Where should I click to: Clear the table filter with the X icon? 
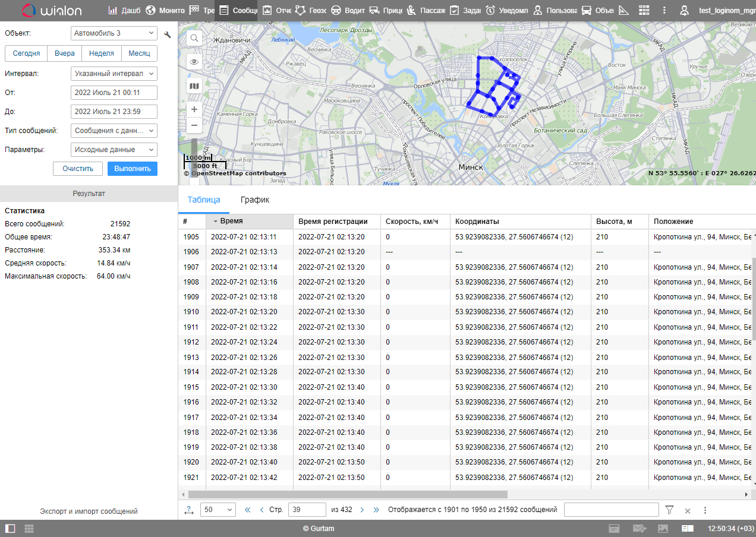point(687,510)
